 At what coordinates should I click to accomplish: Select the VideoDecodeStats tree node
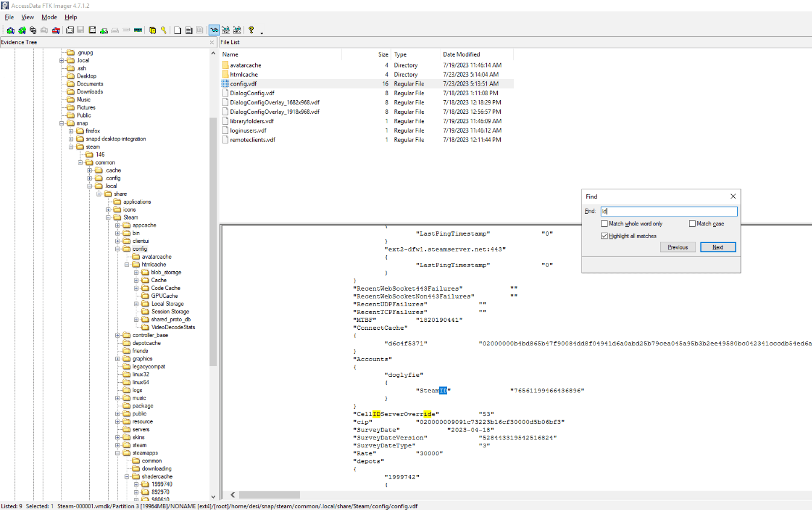[x=173, y=327]
